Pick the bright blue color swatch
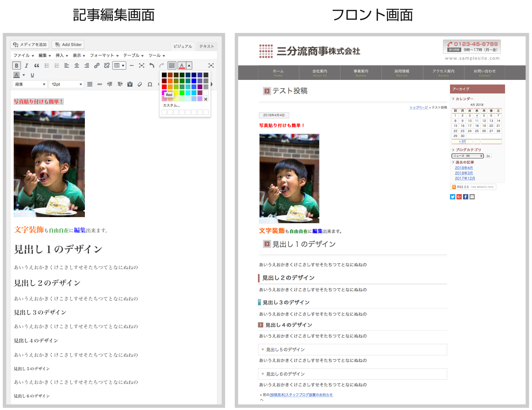 coord(194,81)
